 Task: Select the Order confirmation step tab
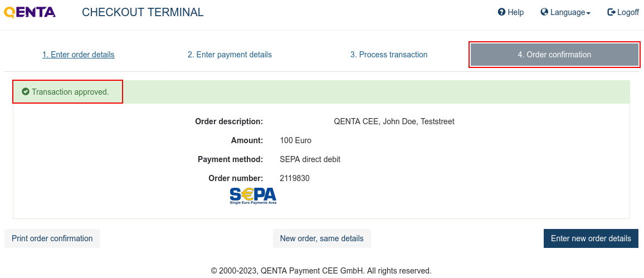[x=554, y=55]
